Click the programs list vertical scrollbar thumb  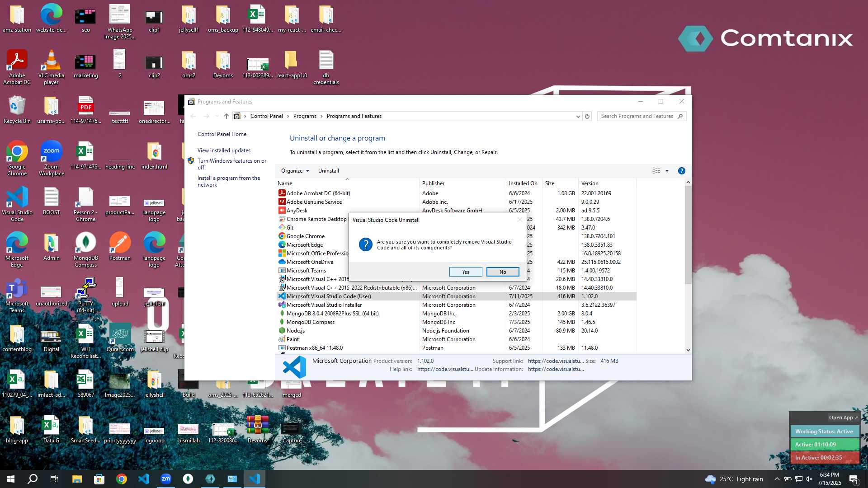click(x=688, y=235)
